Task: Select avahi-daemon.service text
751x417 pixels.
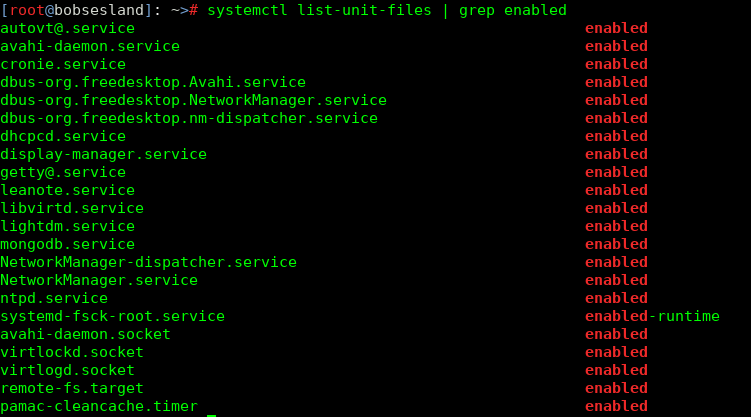Action: tap(90, 46)
